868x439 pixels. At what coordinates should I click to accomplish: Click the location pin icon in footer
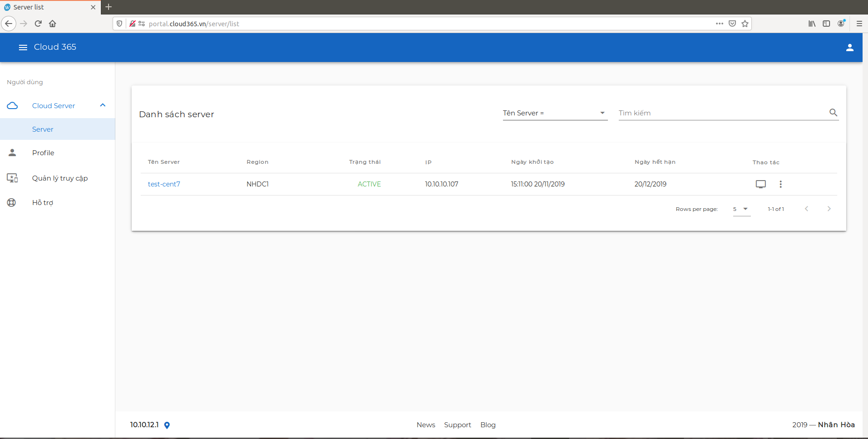[x=167, y=425]
